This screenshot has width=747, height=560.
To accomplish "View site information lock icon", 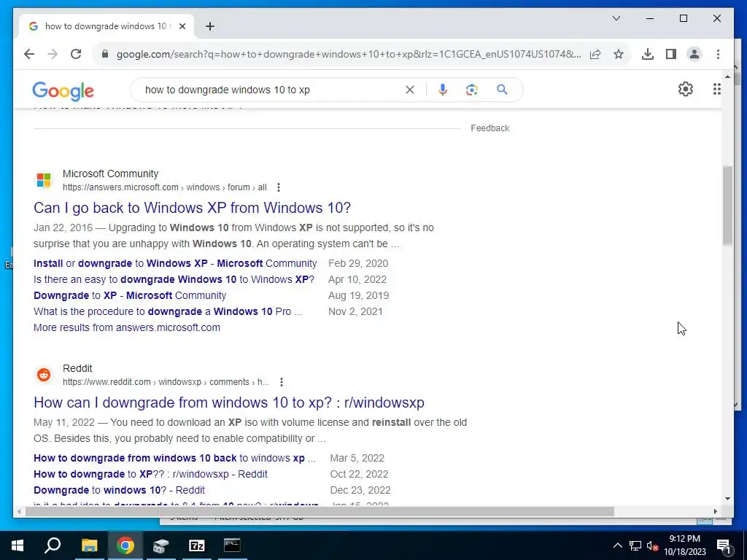I will click(x=105, y=54).
